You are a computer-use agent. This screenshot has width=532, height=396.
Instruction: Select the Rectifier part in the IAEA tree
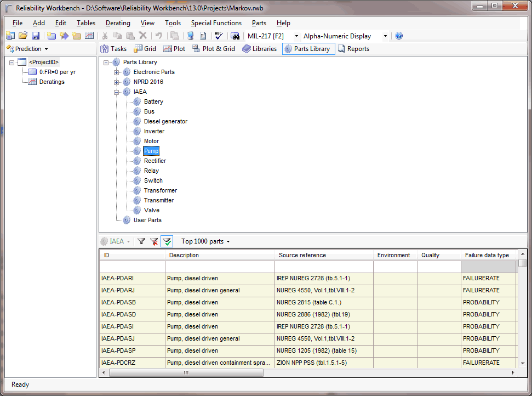tap(155, 161)
